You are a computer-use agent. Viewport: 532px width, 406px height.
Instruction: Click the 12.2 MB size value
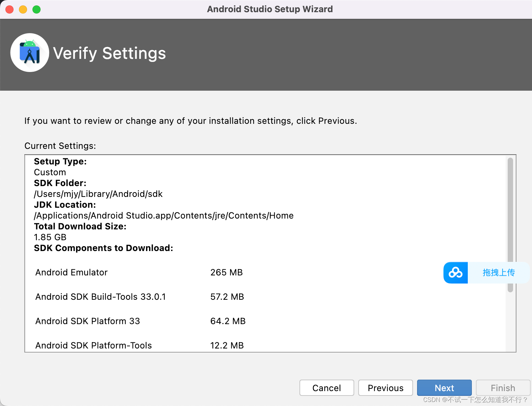(x=227, y=345)
